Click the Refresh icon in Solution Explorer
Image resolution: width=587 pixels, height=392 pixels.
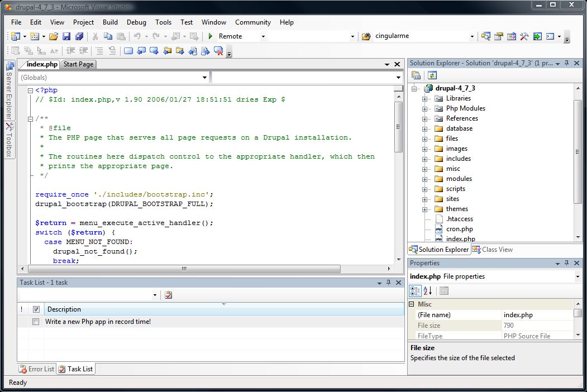[432, 75]
